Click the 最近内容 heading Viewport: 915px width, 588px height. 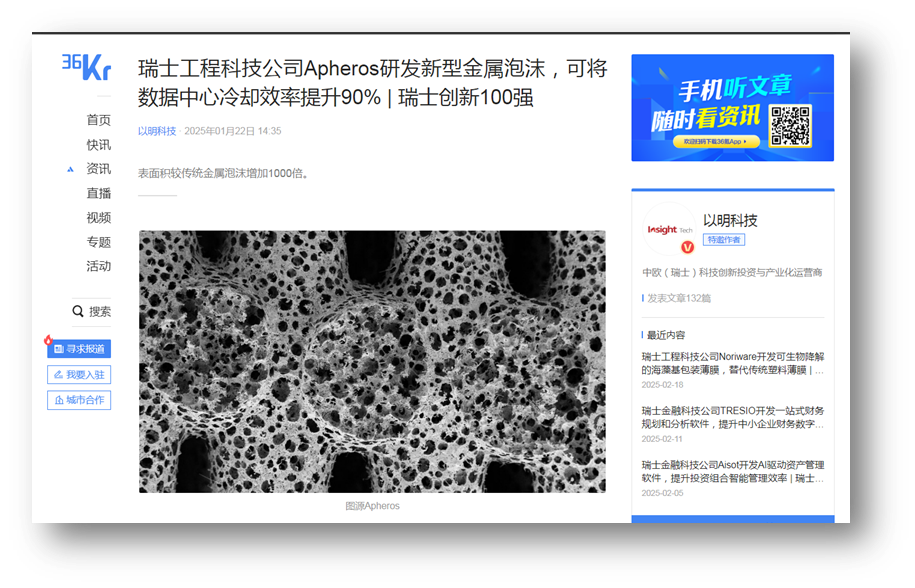pyautogui.click(x=666, y=335)
